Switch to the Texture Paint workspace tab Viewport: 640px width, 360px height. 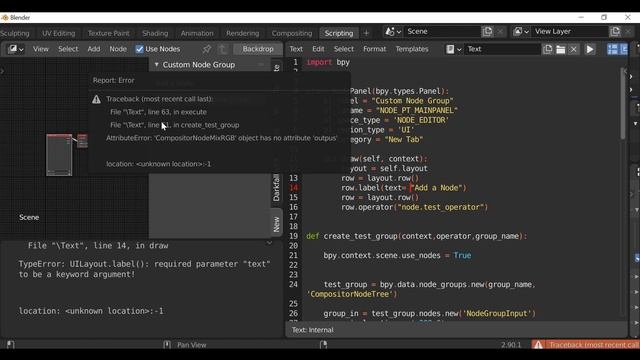click(109, 33)
